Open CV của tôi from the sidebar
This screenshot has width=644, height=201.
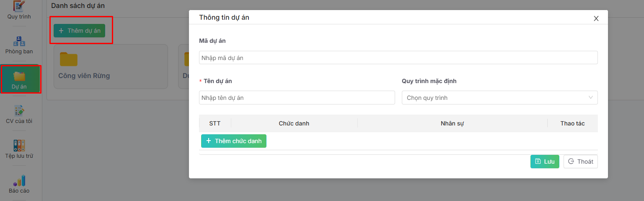19,114
